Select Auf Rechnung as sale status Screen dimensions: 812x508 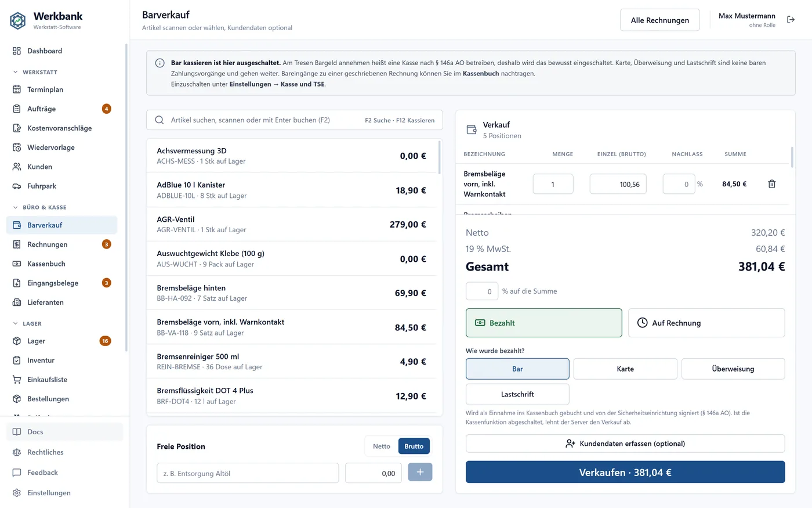(706, 323)
